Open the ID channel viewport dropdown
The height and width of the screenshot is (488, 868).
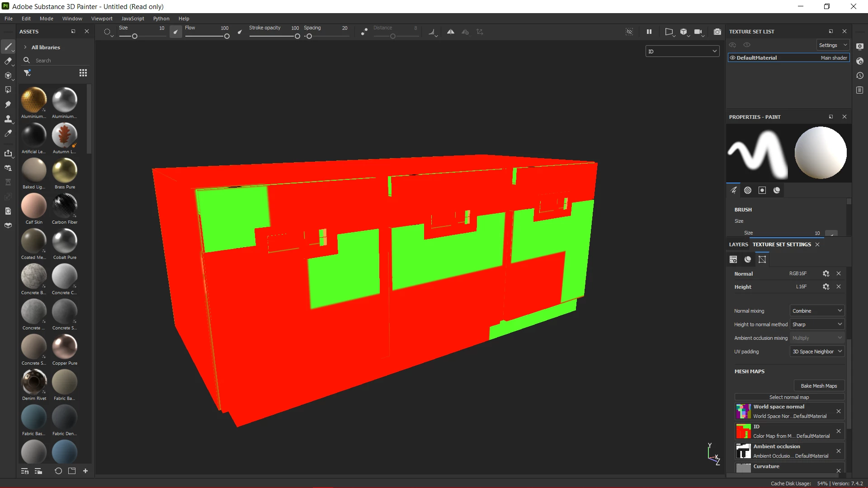(x=682, y=52)
